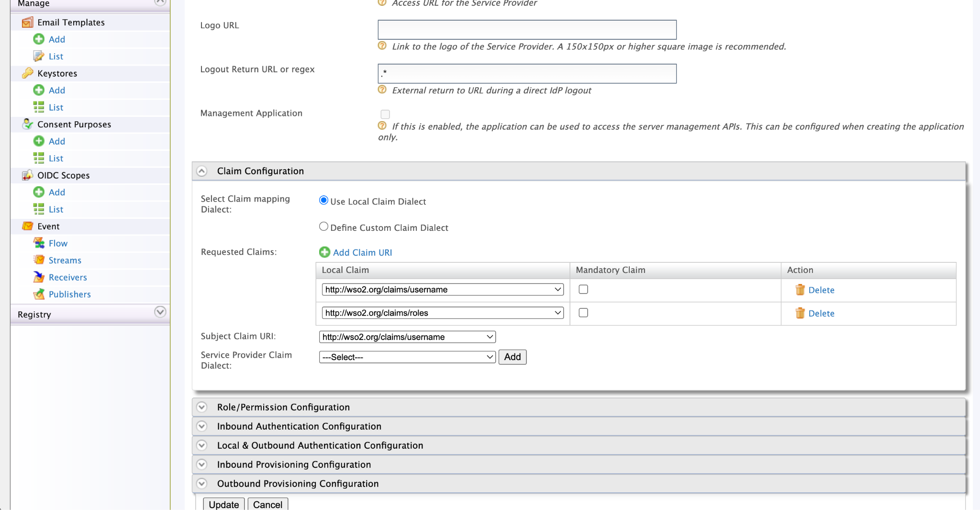Open the Receivers link under Event
Image resolution: width=980 pixels, height=510 pixels.
click(68, 277)
